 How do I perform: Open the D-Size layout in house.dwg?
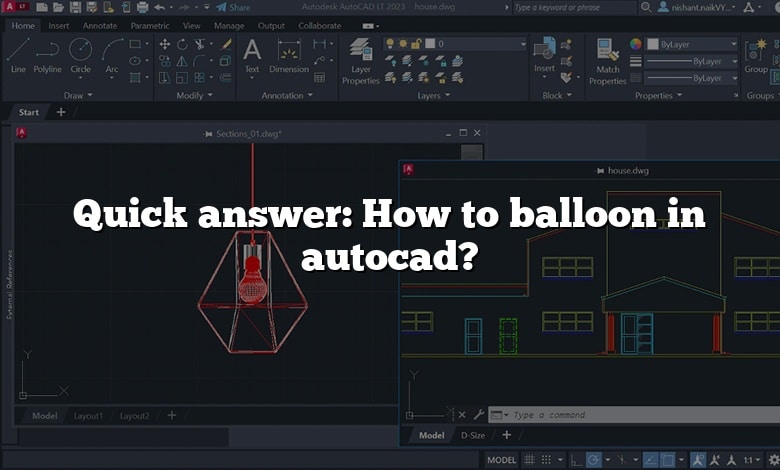pyautogui.click(x=473, y=435)
